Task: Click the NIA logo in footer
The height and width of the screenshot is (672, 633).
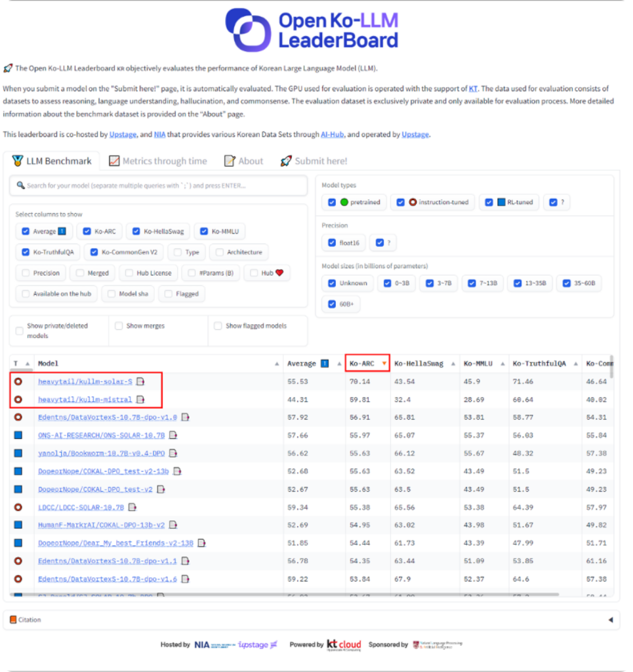Action: point(202,645)
